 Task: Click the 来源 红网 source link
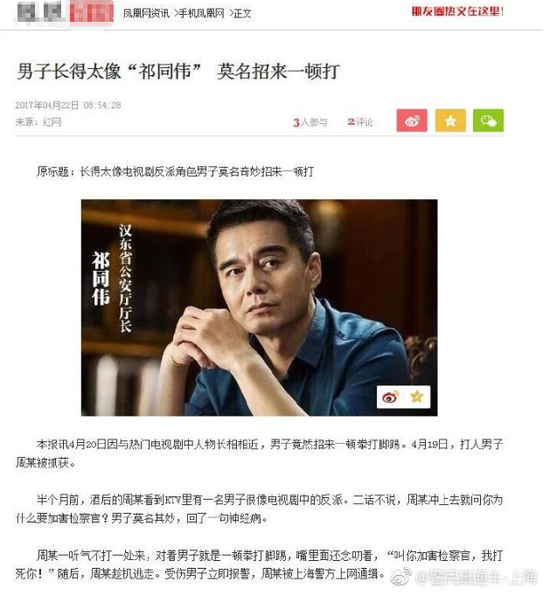point(39,124)
